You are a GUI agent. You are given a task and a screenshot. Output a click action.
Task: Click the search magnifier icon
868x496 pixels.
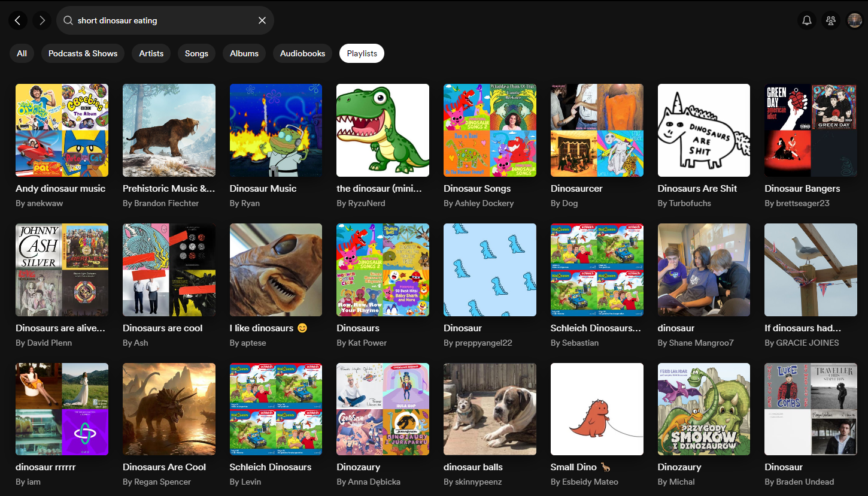coord(69,20)
